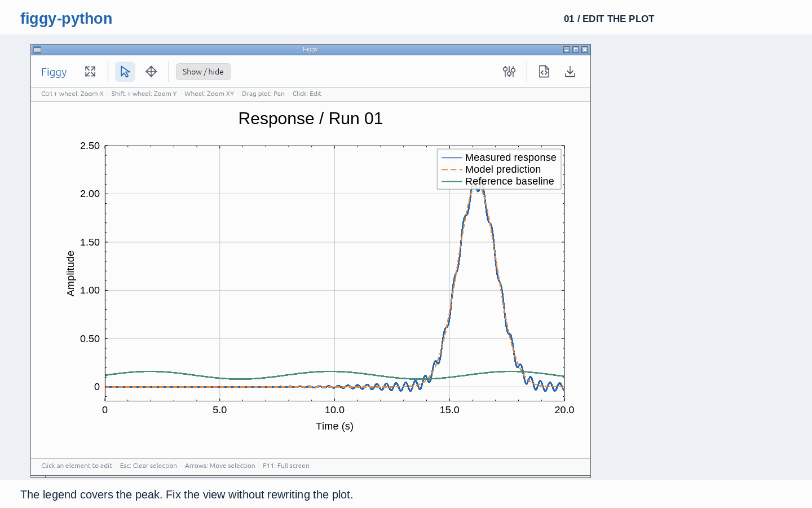Viewport: 812px width, 508px height.
Task: Select the Time (s) x-axis label
Action: [x=334, y=426]
